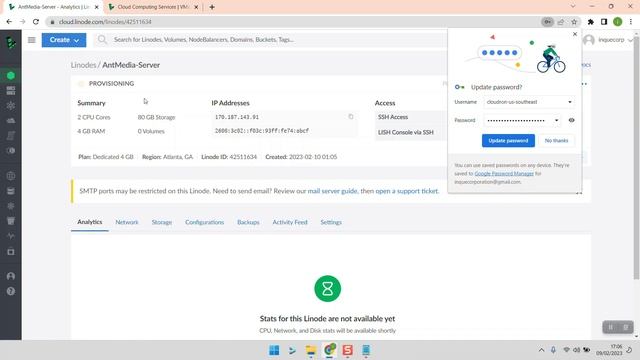
Task: Show password with the eye icon
Action: tap(571, 120)
